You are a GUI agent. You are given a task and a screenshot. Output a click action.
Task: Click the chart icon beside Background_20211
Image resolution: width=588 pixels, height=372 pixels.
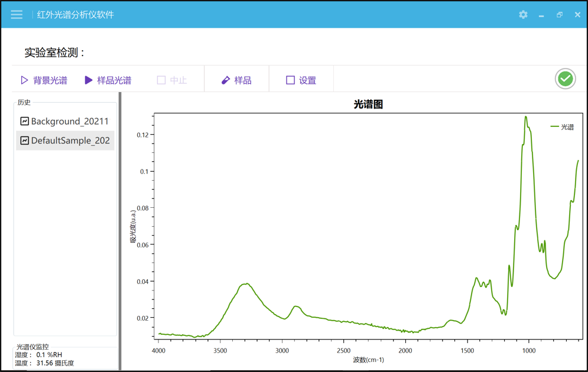tap(25, 121)
